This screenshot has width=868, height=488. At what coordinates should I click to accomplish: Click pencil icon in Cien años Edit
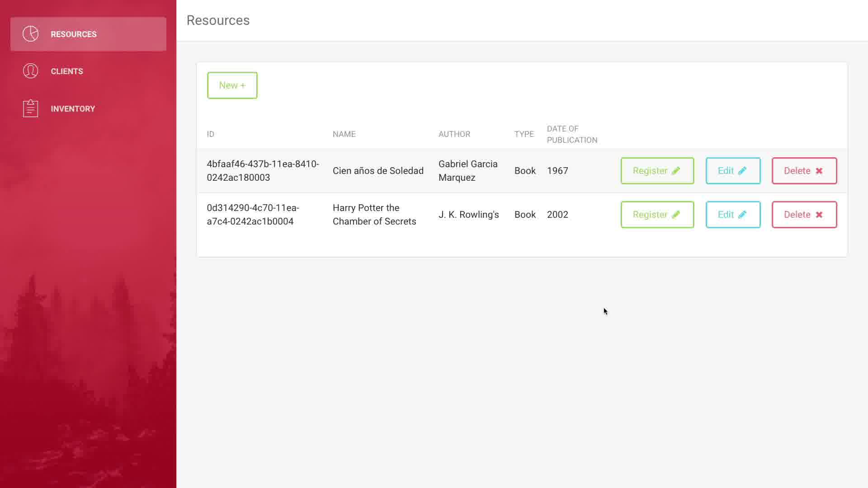tap(742, 171)
